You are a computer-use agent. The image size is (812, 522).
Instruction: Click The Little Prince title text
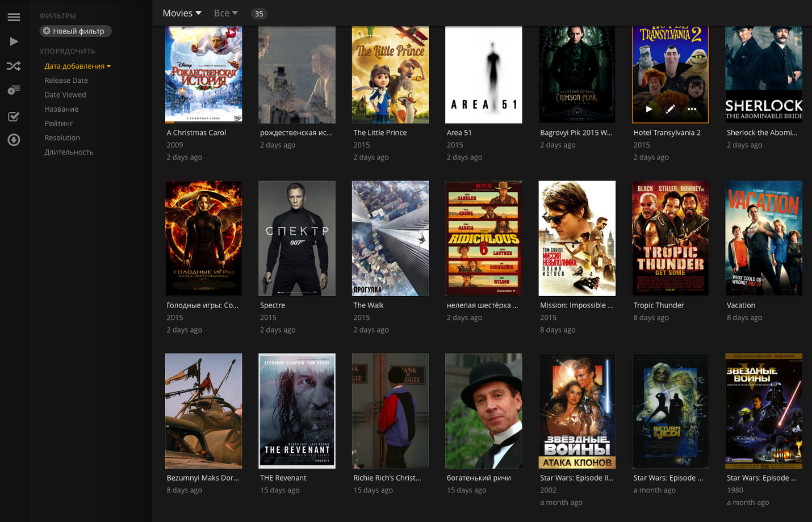tap(380, 132)
